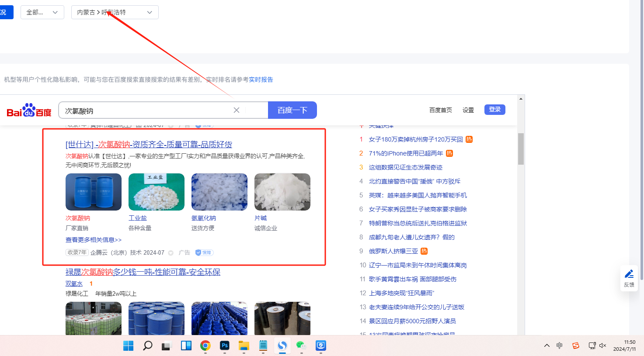Open hot search 这组数据见证生态发展奇迹

(x=406, y=167)
